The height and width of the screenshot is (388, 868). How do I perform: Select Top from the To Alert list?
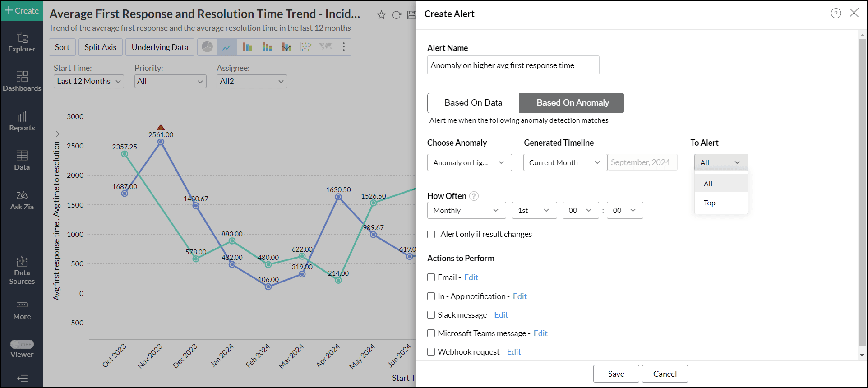pos(710,203)
